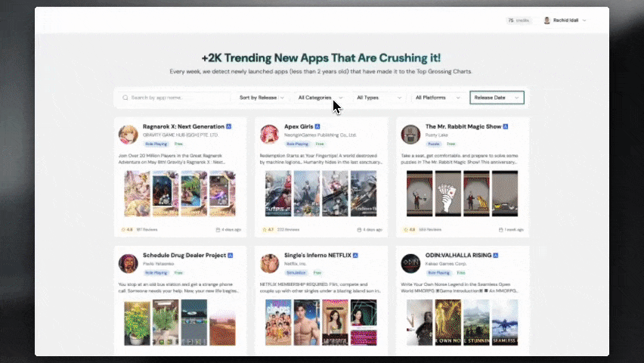644x363 pixels.
Task: Click the 4 days ago date on Ragnarok X card
Action: (x=231, y=230)
